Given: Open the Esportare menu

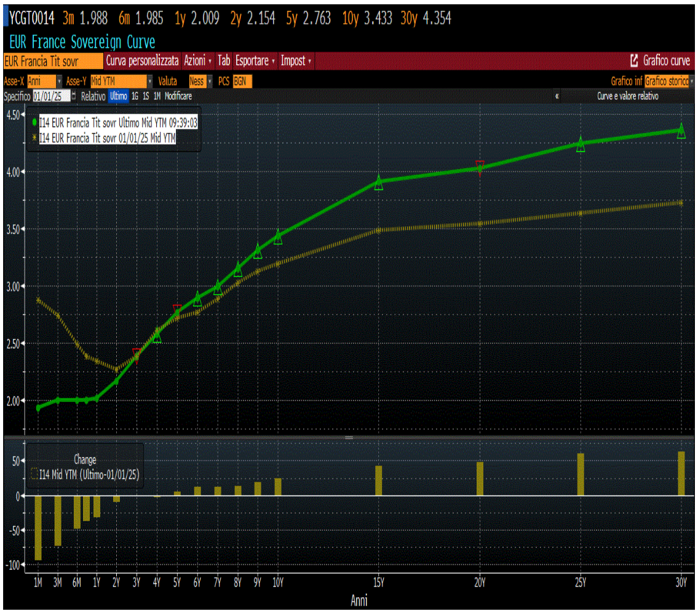Looking at the screenshot, I should [x=255, y=60].
